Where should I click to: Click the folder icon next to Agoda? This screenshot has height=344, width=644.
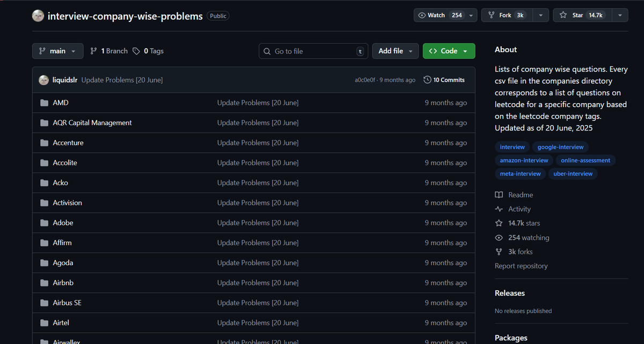pyautogui.click(x=45, y=263)
